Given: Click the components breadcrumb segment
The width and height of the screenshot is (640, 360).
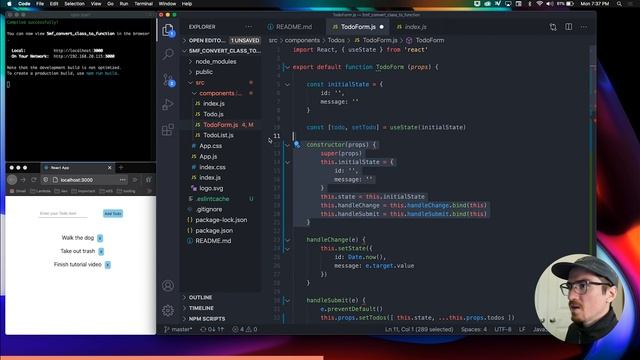Looking at the screenshot, I should [302, 40].
